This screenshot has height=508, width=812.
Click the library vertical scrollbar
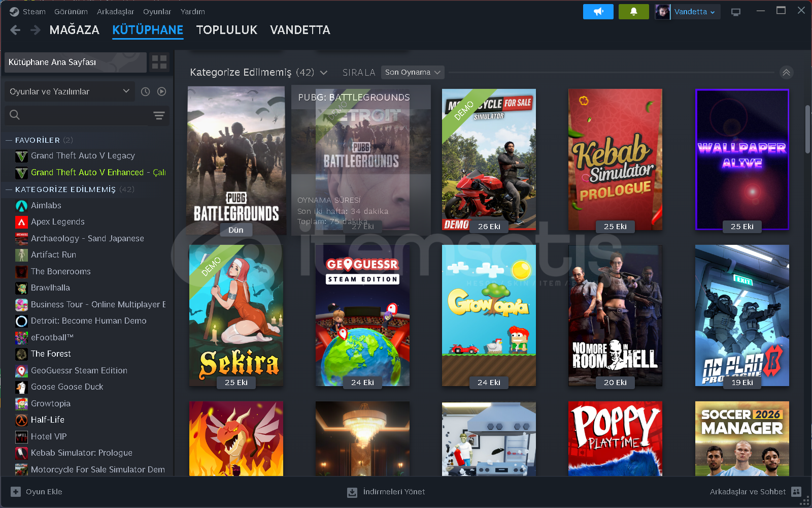coord(807,130)
